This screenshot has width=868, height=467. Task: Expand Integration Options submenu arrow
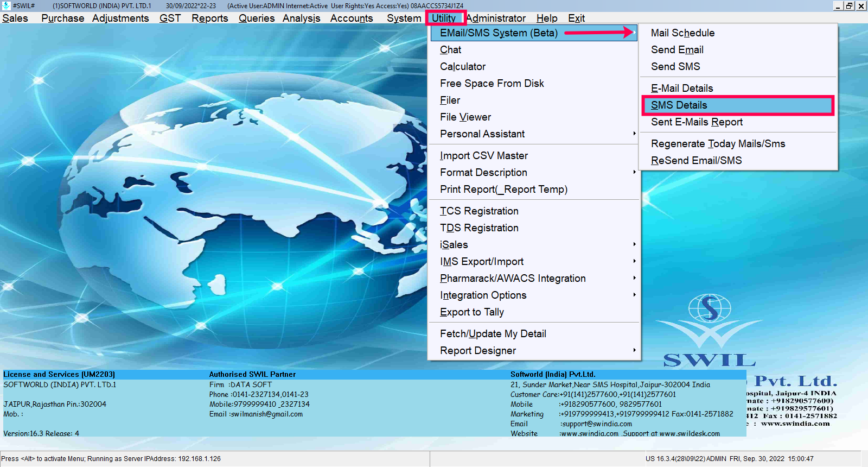tap(634, 295)
